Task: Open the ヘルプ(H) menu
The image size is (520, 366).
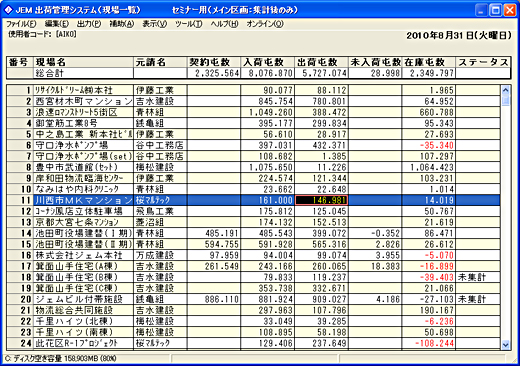Action: [224, 24]
